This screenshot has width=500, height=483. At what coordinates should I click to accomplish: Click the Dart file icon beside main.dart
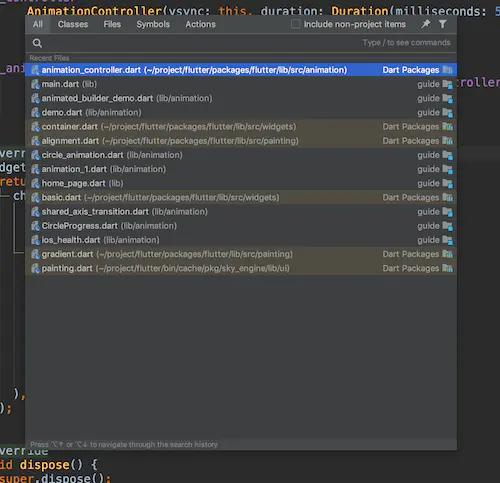pyautogui.click(x=35, y=84)
